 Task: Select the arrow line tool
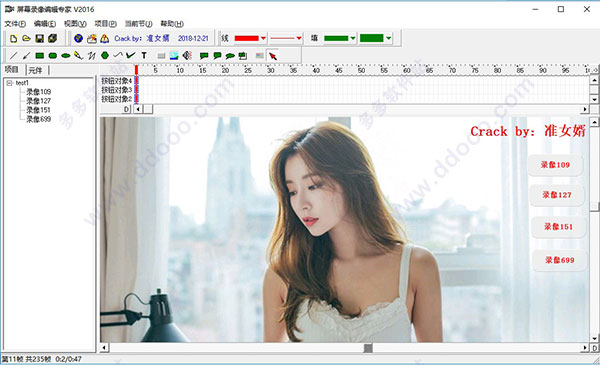[26, 56]
